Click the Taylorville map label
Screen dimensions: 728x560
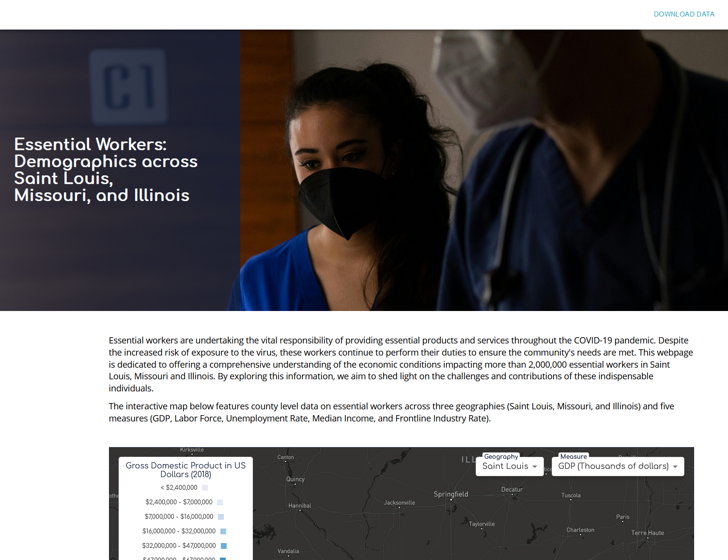(x=481, y=524)
